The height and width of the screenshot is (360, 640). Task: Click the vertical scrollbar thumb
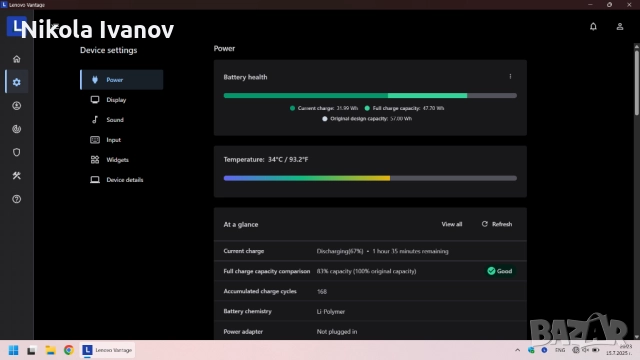636,82
